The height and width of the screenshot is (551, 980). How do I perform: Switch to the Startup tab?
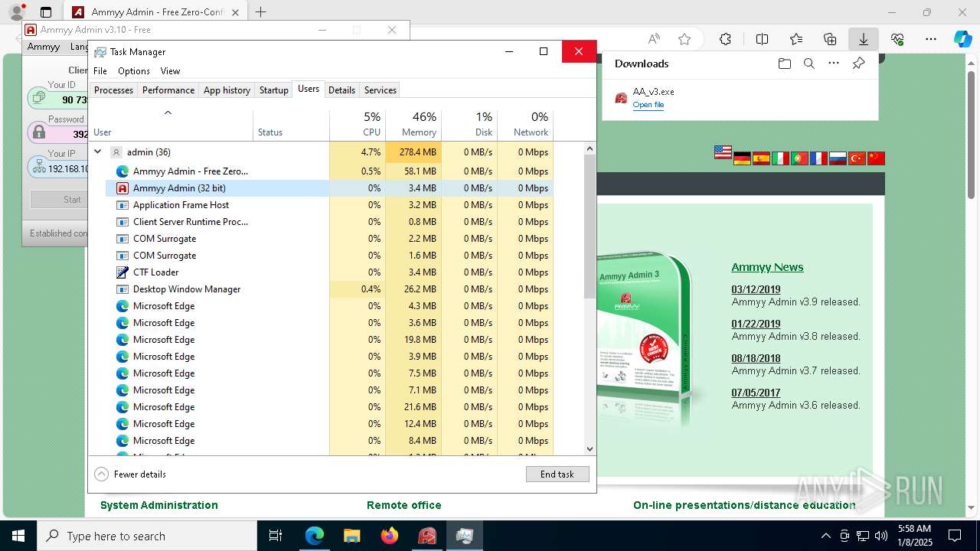tap(273, 90)
